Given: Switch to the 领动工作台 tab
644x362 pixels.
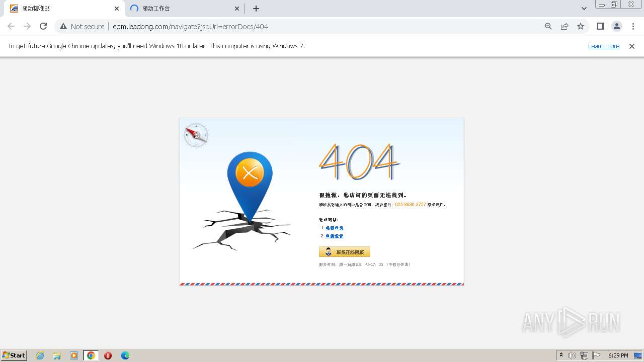Looking at the screenshot, I should tap(185, 9).
